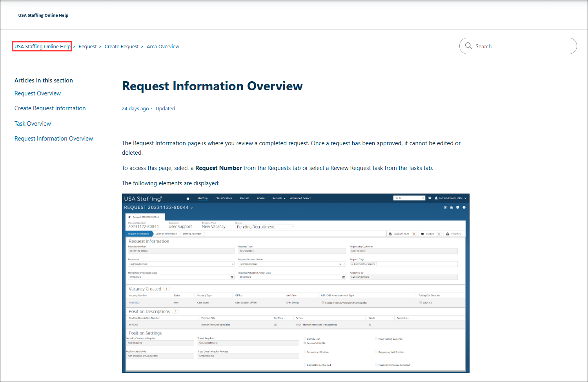Open the Task Overview article link
588x382 pixels.
pos(33,123)
